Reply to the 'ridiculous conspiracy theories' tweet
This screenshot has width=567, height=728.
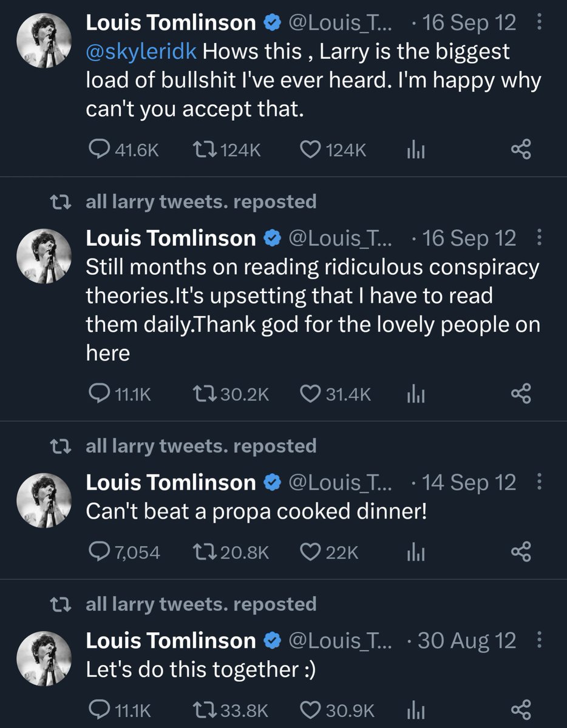pos(99,394)
